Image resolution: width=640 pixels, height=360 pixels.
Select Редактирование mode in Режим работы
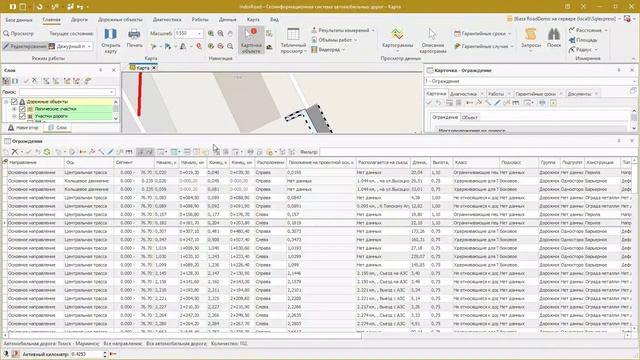24,46
